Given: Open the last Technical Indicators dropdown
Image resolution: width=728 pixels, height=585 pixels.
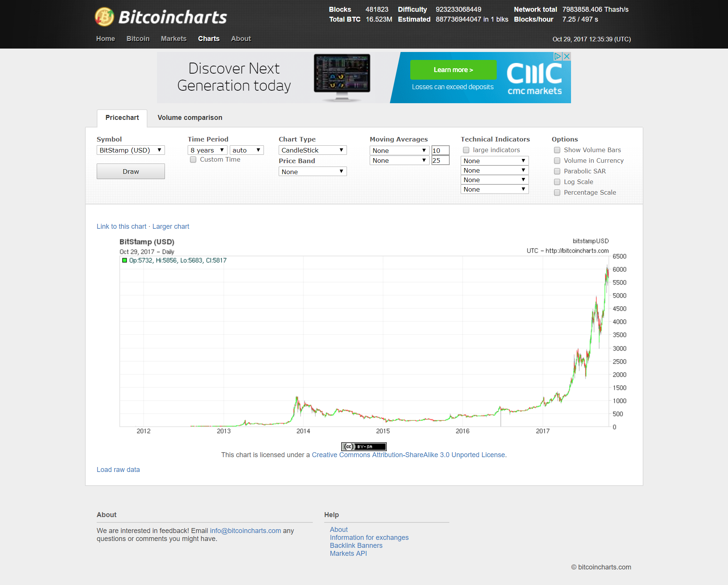Looking at the screenshot, I should (x=494, y=189).
